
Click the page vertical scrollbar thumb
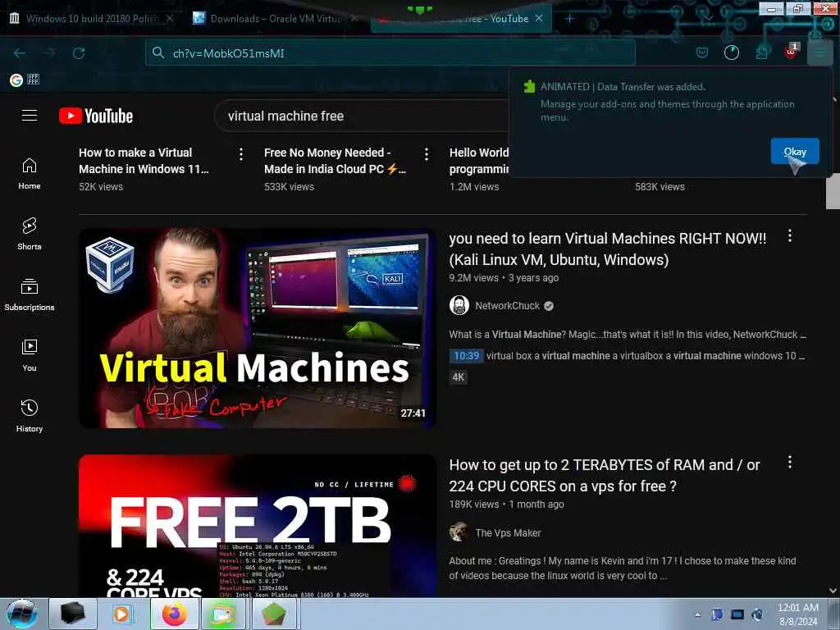click(833, 192)
